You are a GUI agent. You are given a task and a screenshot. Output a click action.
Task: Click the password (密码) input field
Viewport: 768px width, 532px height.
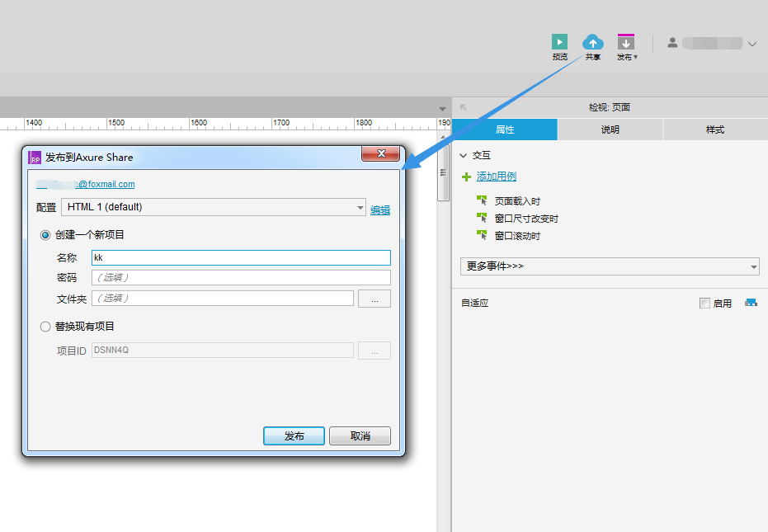tap(241, 277)
